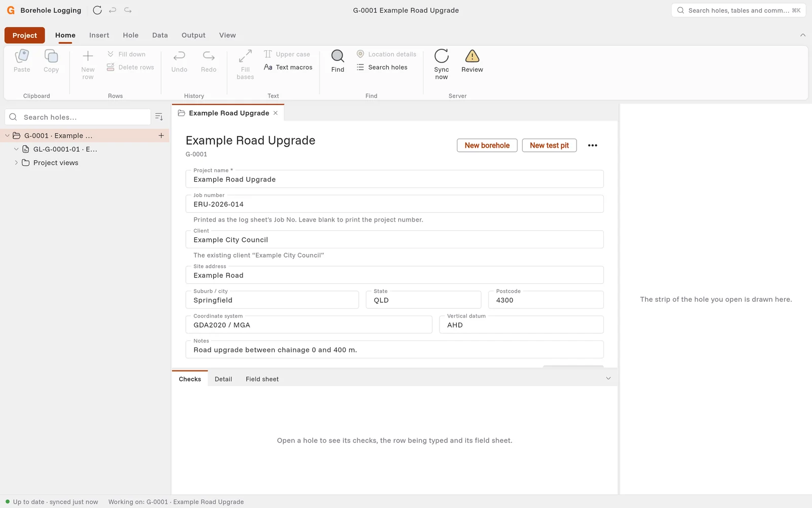
Task: Apply Upper case text tool
Action: tap(287, 54)
